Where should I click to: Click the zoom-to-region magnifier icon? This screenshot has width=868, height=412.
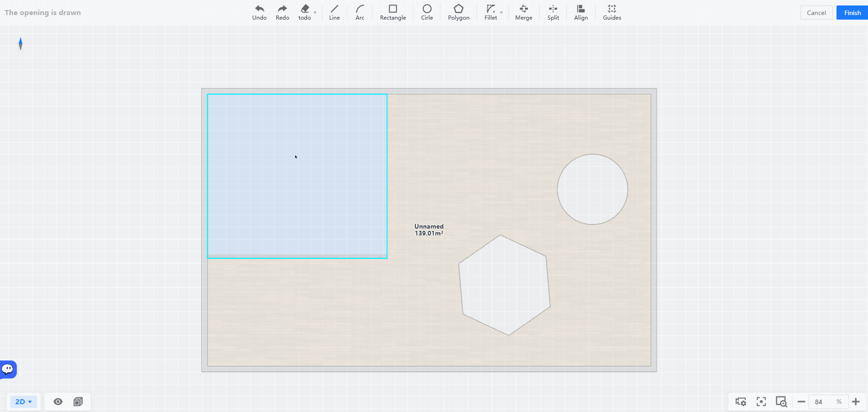coord(781,402)
